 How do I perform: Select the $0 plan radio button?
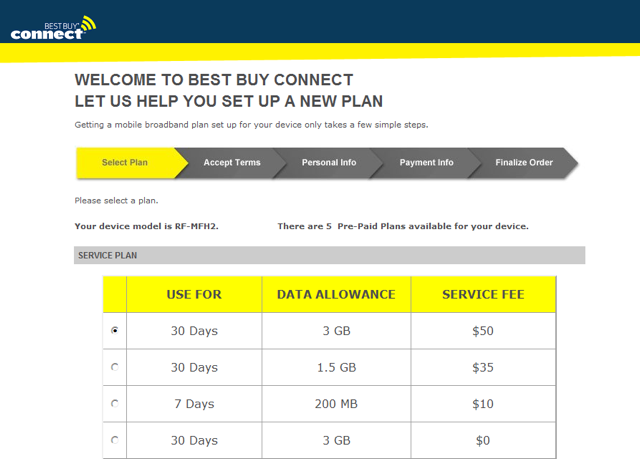click(115, 440)
